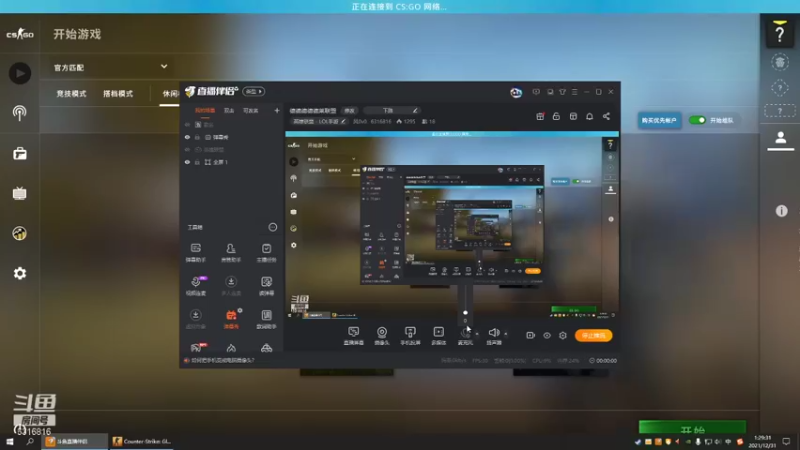
Task: Expand the toolbox more-options circle button
Action: point(273,227)
